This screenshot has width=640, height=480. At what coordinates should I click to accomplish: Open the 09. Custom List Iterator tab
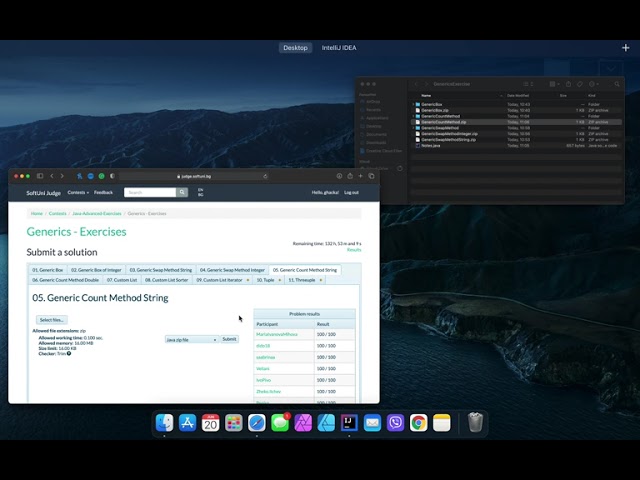tap(222, 280)
